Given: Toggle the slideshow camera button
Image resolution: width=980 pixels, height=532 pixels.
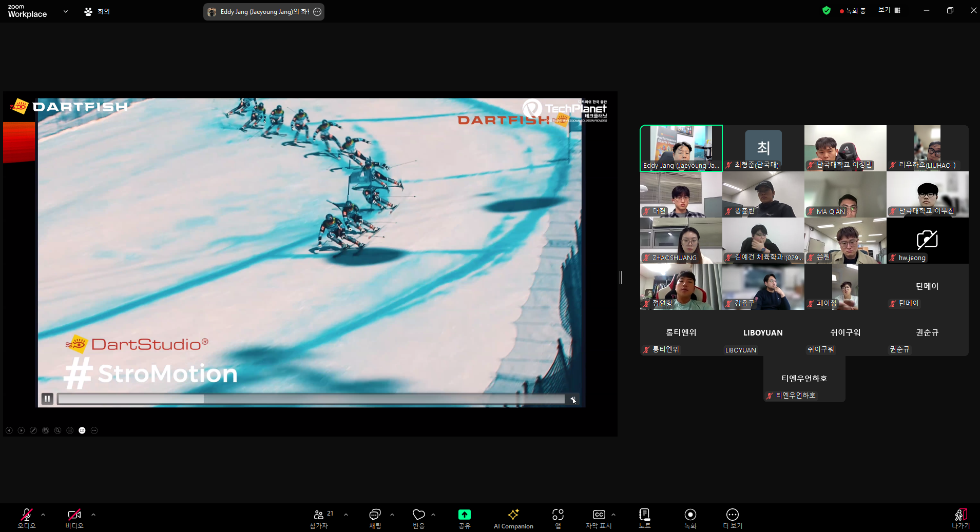Looking at the screenshot, I should [x=82, y=430].
